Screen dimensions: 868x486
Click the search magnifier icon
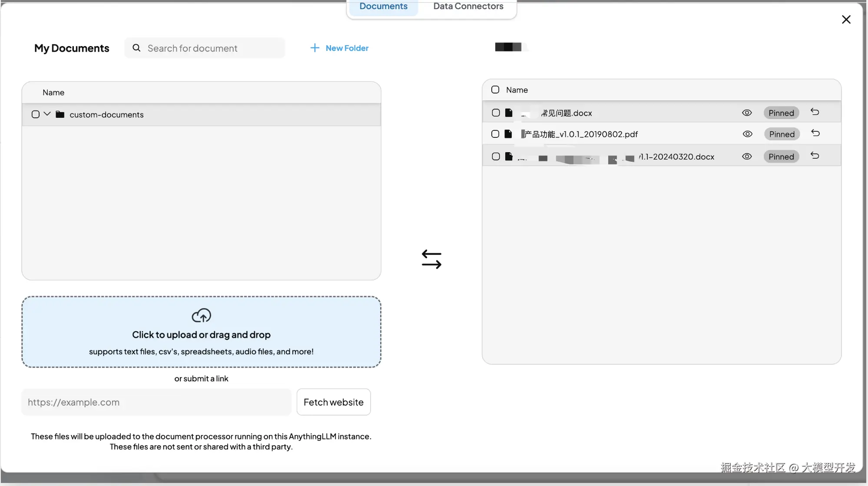pos(136,48)
